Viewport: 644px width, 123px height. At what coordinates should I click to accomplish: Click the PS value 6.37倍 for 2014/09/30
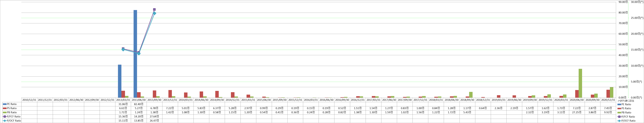[217, 108]
